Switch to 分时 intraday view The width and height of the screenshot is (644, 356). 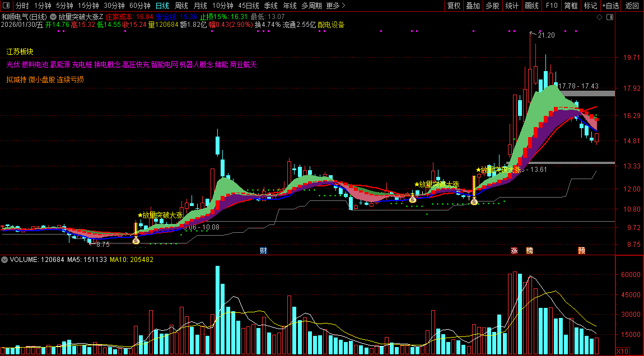click(22, 6)
